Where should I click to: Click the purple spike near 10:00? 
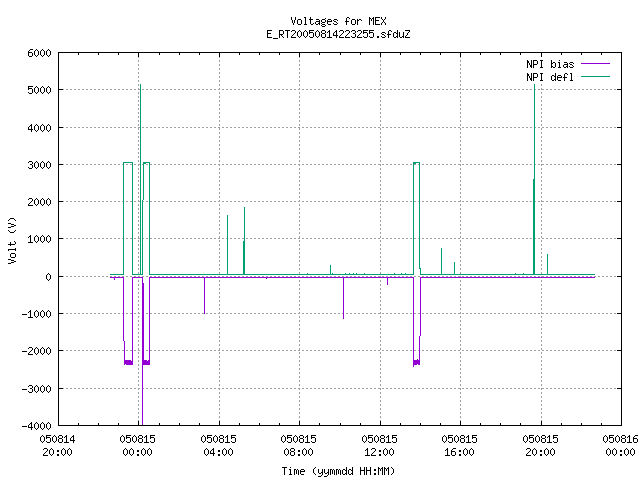343,298
